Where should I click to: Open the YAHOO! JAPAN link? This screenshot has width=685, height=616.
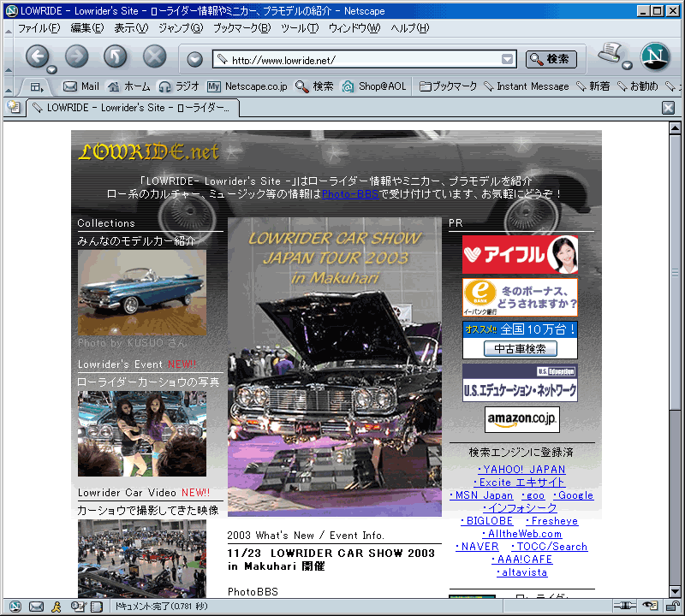pos(521,470)
